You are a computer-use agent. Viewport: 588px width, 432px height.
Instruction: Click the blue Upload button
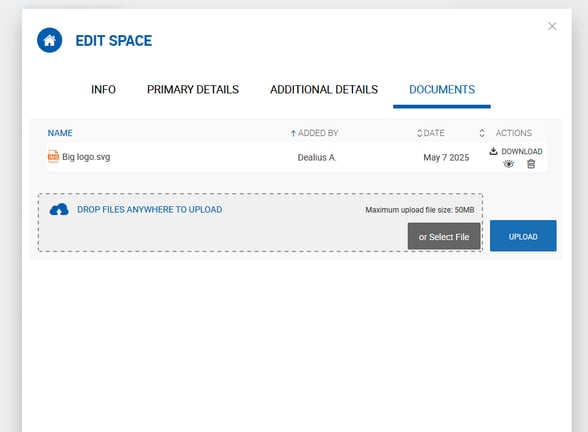(x=523, y=236)
